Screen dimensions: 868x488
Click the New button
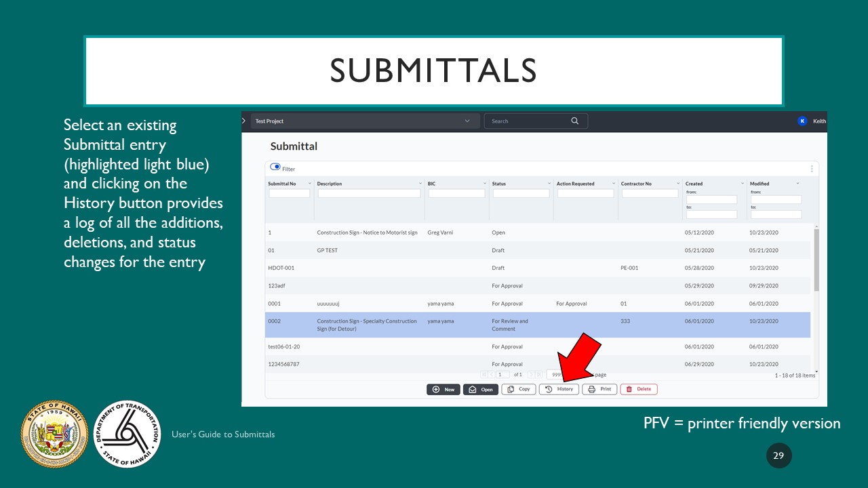[x=443, y=389]
